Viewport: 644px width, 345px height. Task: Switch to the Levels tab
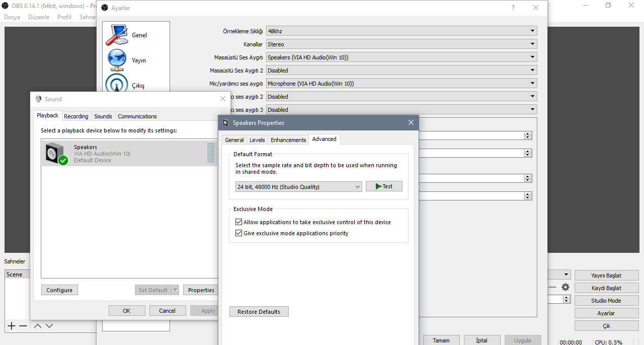point(257,140)
